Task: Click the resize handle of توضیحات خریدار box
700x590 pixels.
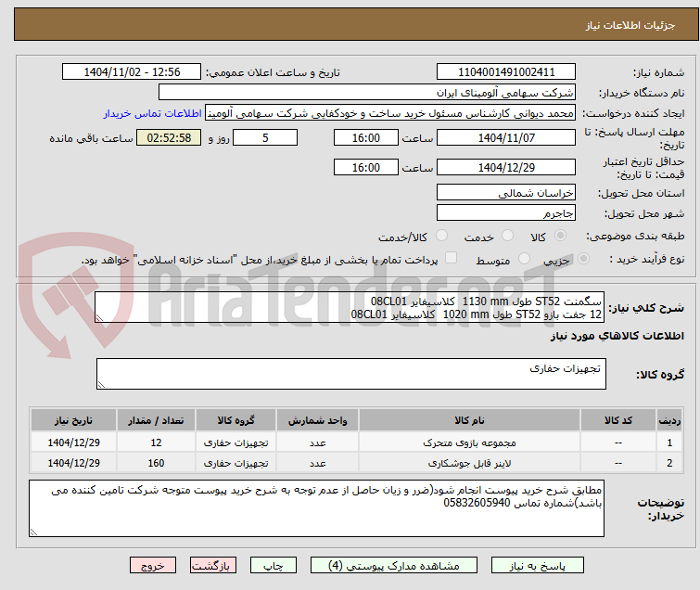Action: click(33, 532)
